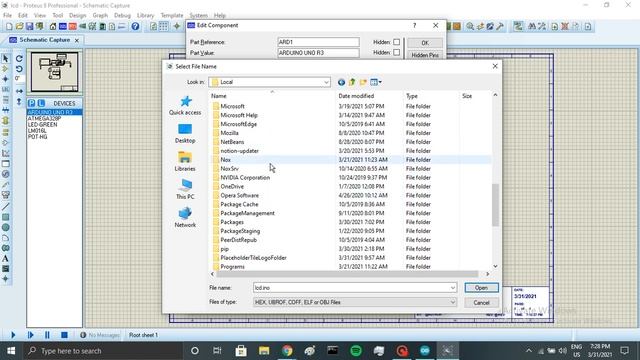The height and width of the screenshot is (360, 640).
Task: Click the schematic overview thumbnail
Action: pos(55,71)
